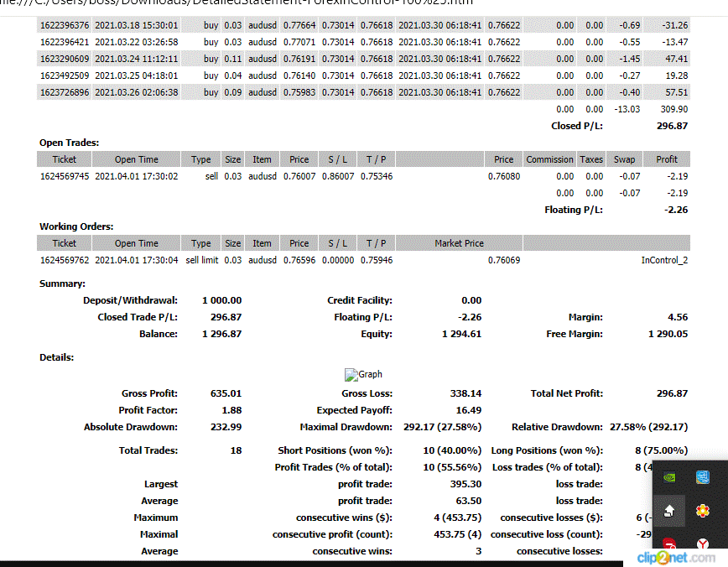
Task: Click the Details section heading
Action: (57, 357)
